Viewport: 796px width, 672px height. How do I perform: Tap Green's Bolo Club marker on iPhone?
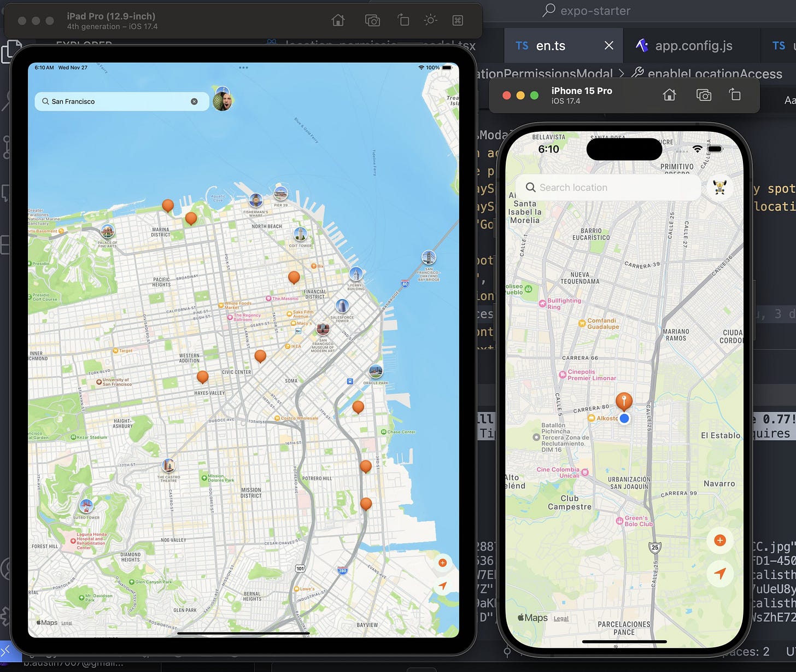619,521
